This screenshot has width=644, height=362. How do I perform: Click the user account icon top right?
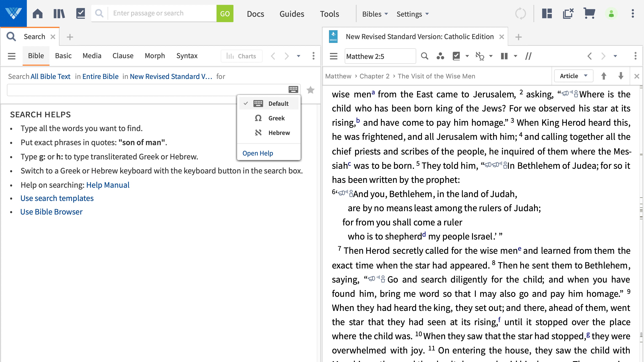[x=612, y=13]
